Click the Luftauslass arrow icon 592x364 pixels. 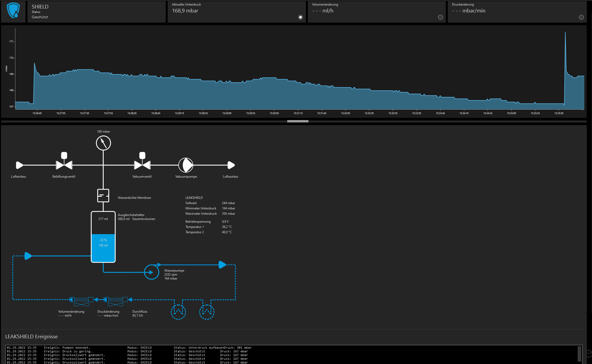point(231,165)
